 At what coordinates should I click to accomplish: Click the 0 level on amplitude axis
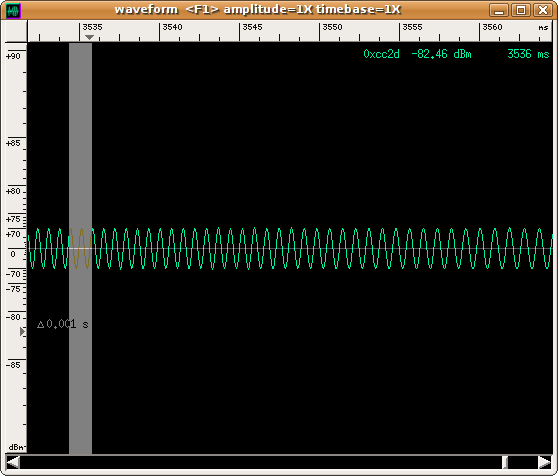coord(13,254)
